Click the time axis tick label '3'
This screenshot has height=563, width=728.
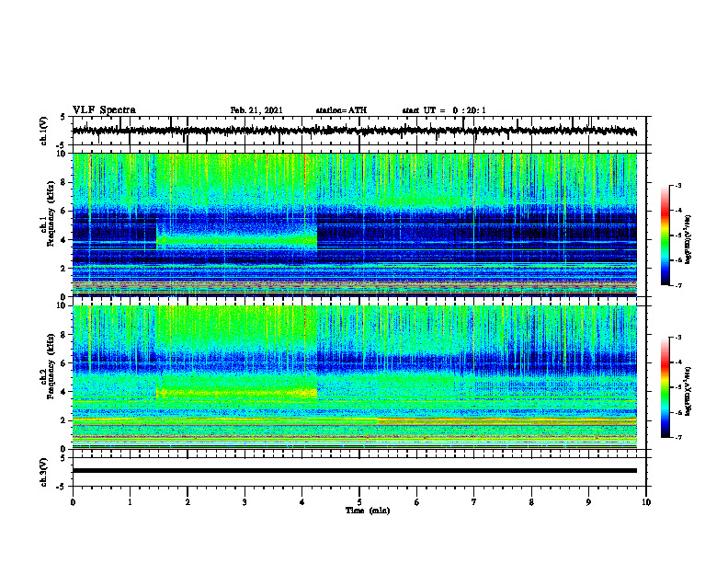pyautogui.click(x=245, y=502)
